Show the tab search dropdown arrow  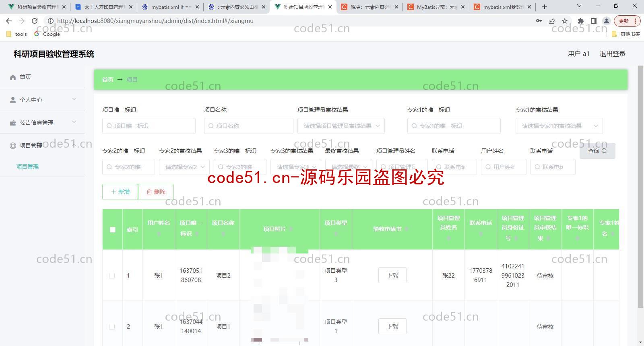pyautogui.click(x=579, y=6)
